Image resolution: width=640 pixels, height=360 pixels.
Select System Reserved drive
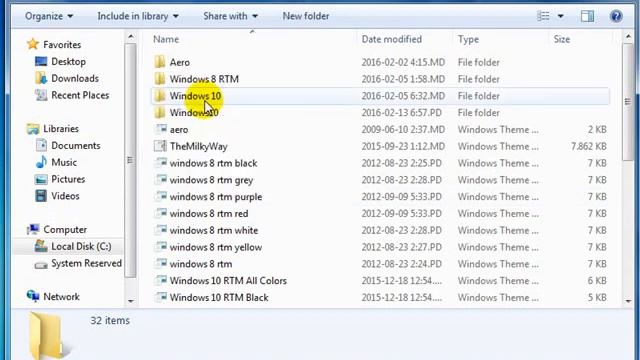[86, 263]
